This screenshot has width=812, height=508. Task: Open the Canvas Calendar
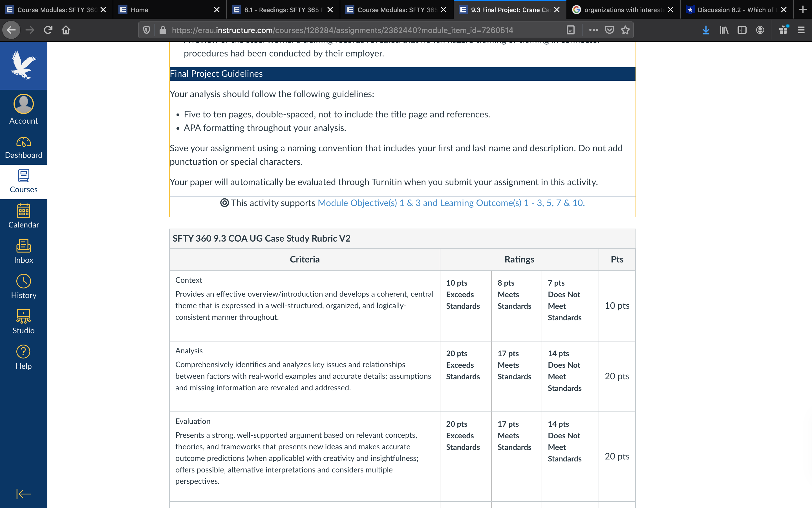[23, 216]
